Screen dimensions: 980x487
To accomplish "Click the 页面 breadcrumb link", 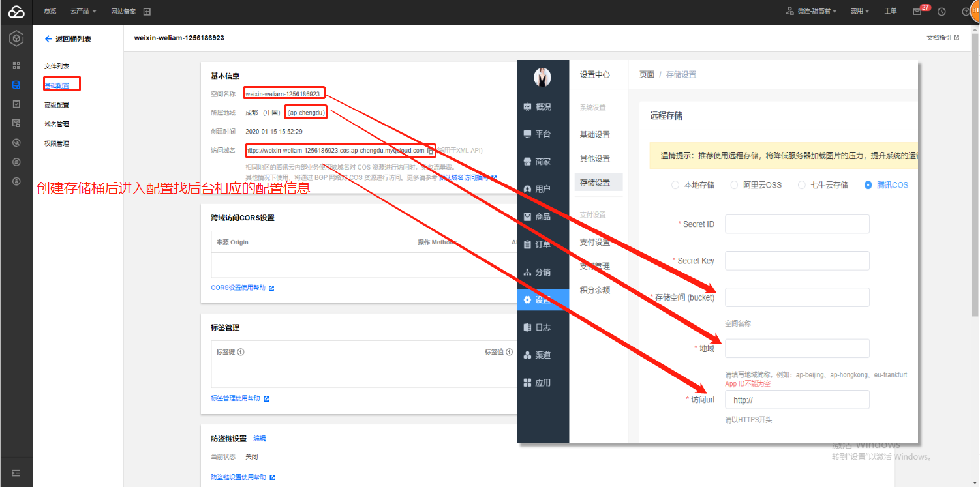I will click(x=647, y=75).
